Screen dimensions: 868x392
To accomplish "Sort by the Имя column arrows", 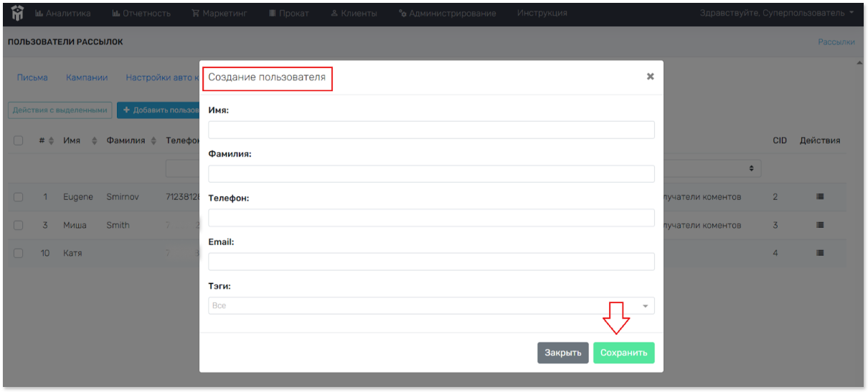I will pyautogui.click(x=95, y=141).
